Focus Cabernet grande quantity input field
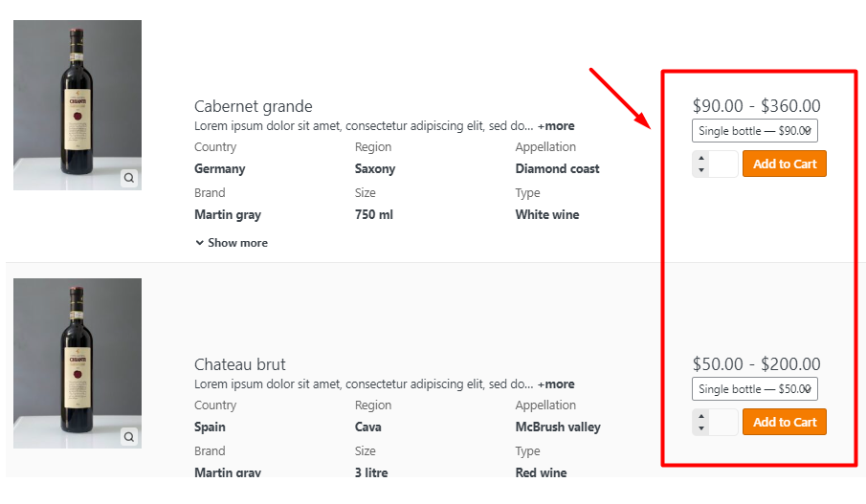866x504 pixels. 723,164
